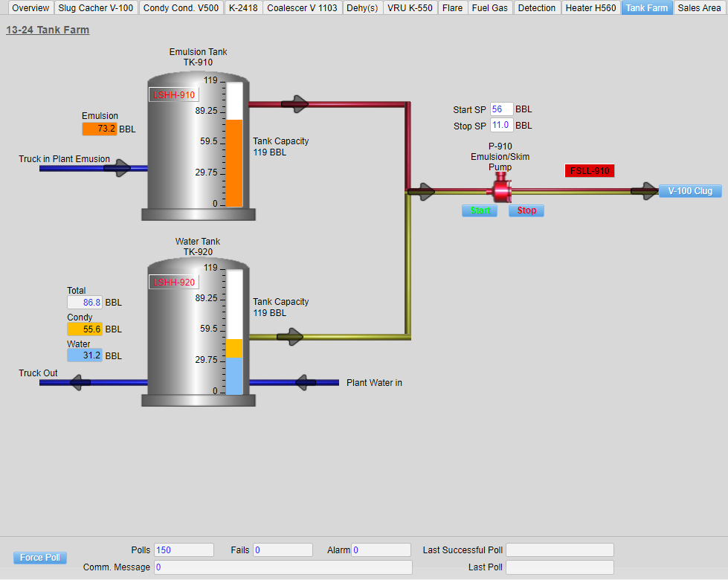Click the LSHH-910 level switch indicator
Screen dimensions: 728x580
(174, 94)
